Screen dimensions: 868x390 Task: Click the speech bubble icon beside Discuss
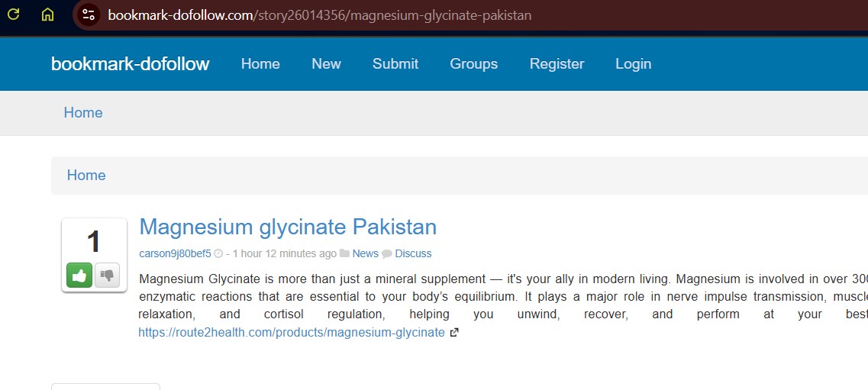pyautogui.click(x=387, y=253)
